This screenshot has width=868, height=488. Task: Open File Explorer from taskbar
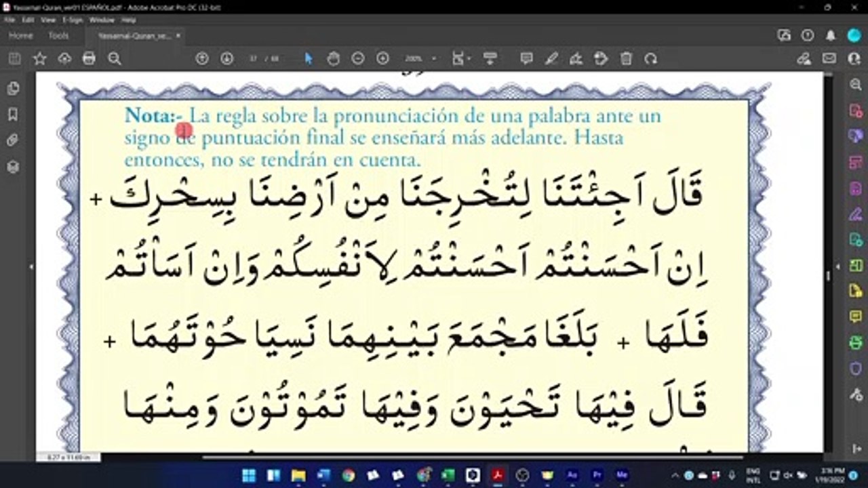tap(298, 475)
